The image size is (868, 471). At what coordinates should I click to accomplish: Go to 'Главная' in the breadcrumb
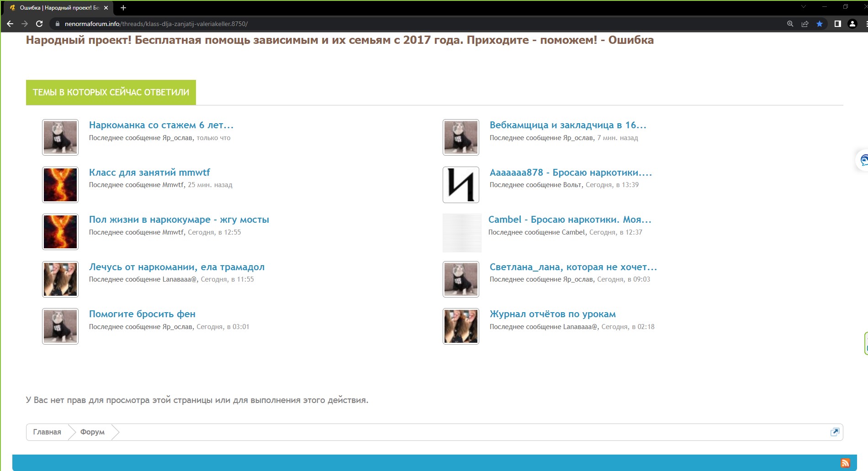(x=47, y=432)
